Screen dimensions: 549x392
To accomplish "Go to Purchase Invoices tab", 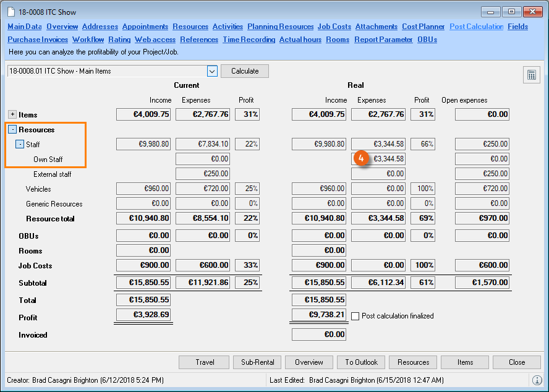I will (x=38, y=40).
